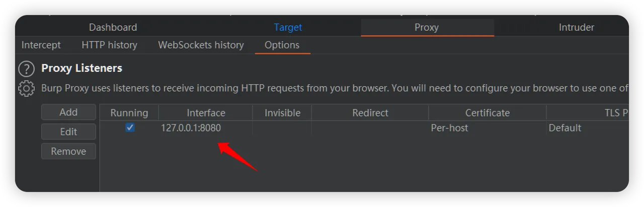Uncheck the Running checkbox for 127.0.0.1:8080
Screen dimensions: 644x207
130,128
